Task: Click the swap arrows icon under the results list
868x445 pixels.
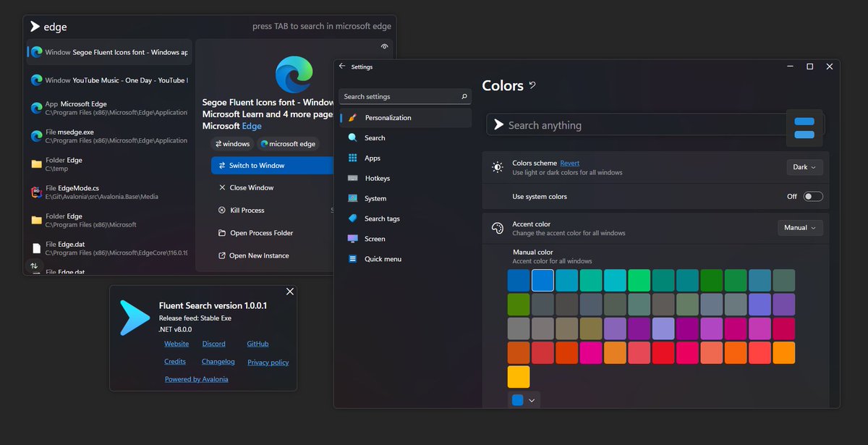Action: pos(34,266)
